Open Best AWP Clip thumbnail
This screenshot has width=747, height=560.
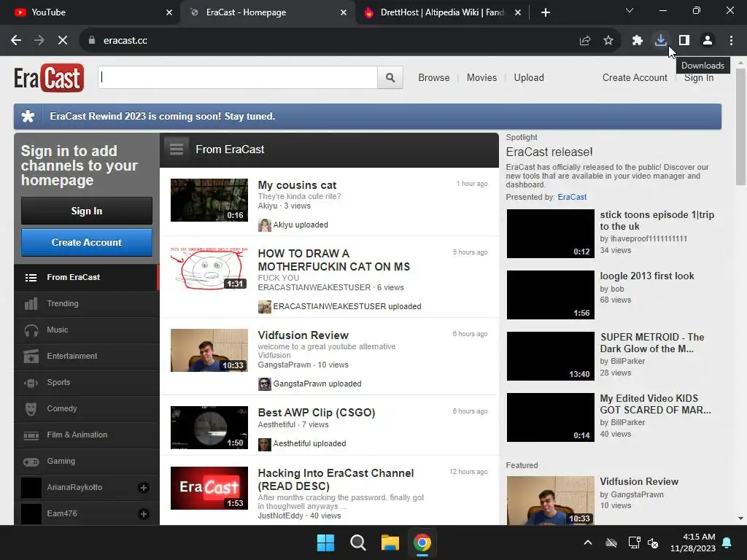point(209,427)
